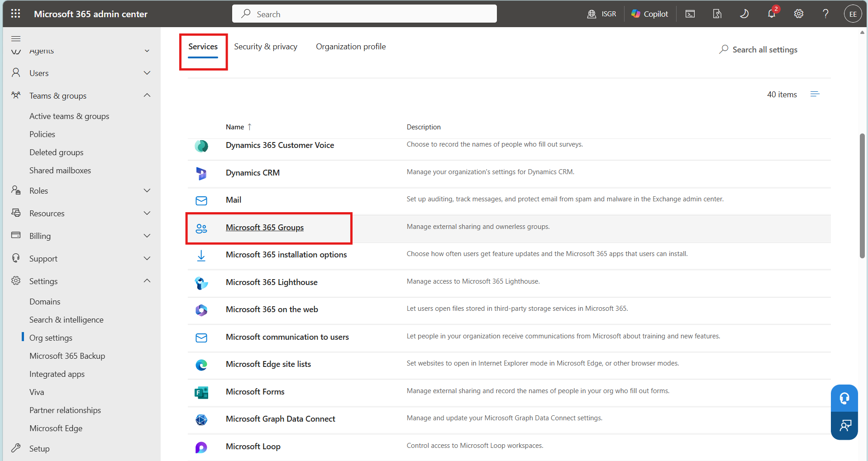Select Org settings in navigation

pyautogui.click(x=51, y=338)
